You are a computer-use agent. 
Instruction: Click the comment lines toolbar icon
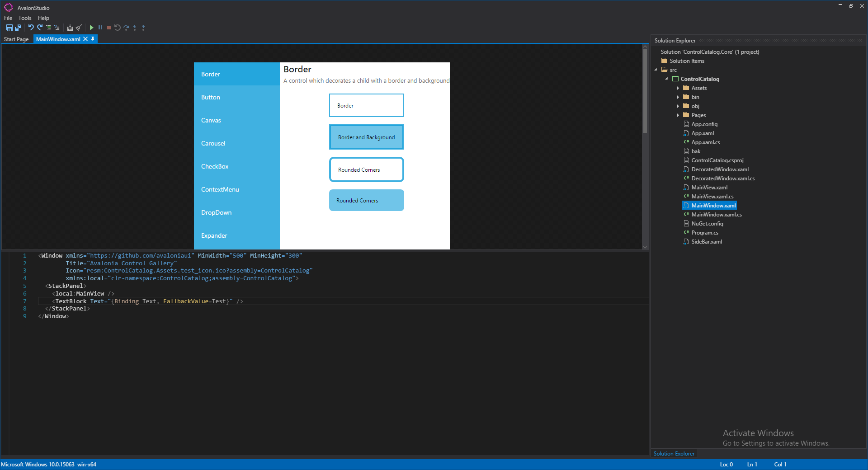click(x=48, y=28)
